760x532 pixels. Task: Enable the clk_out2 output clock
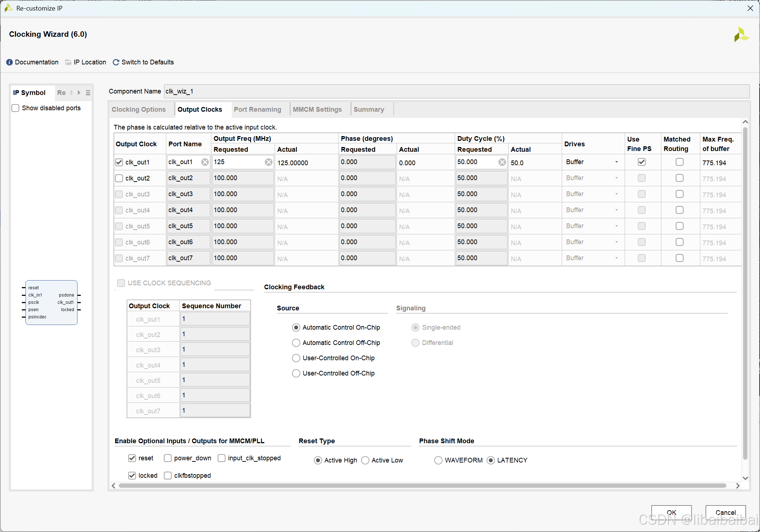pyautogui.click(x=119, y=178)
